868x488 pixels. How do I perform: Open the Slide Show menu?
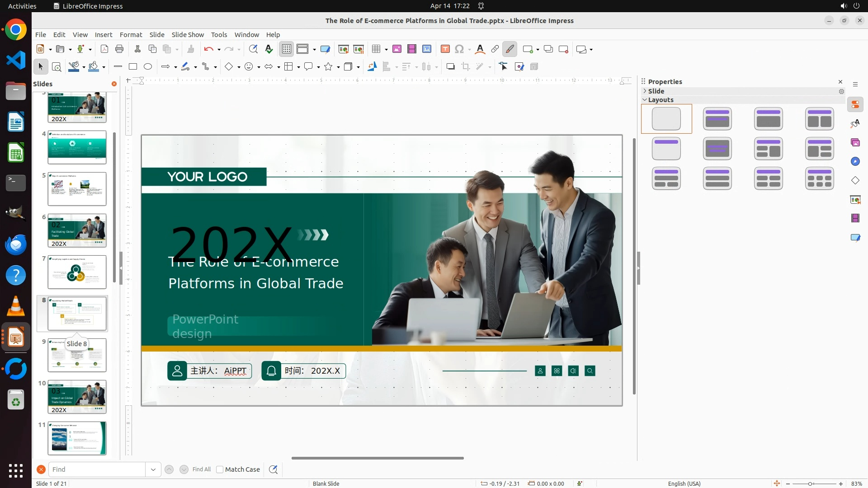pos(188,35)
